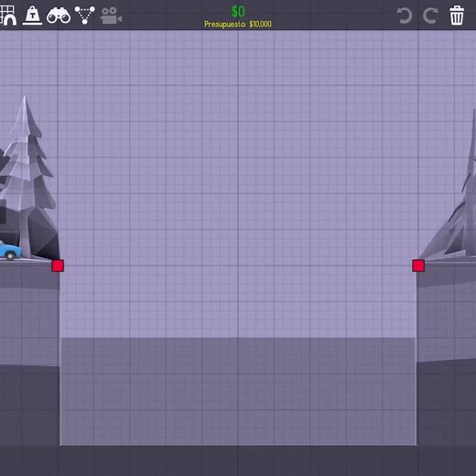Screen dimensions: 476x476
Task: Select the triangle trace tool icon
Action: 85,16
